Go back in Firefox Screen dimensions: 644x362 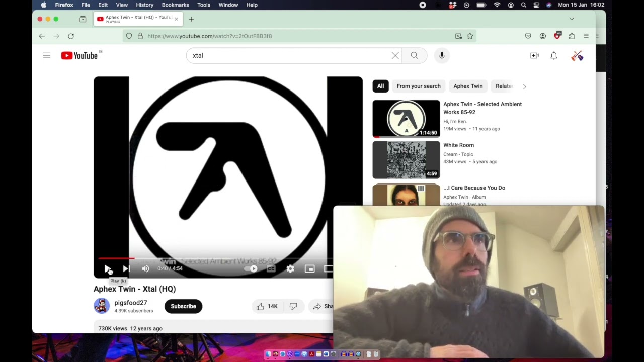[42, 36]
